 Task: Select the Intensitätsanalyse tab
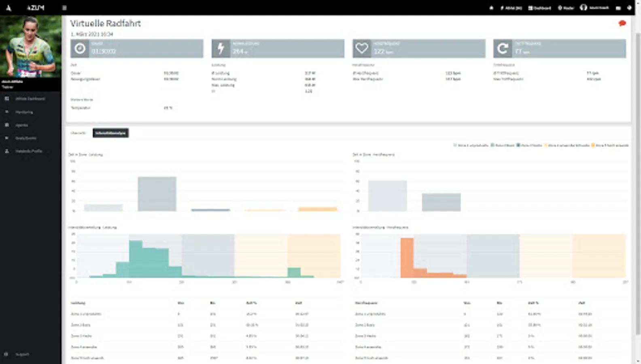[110, 133]
